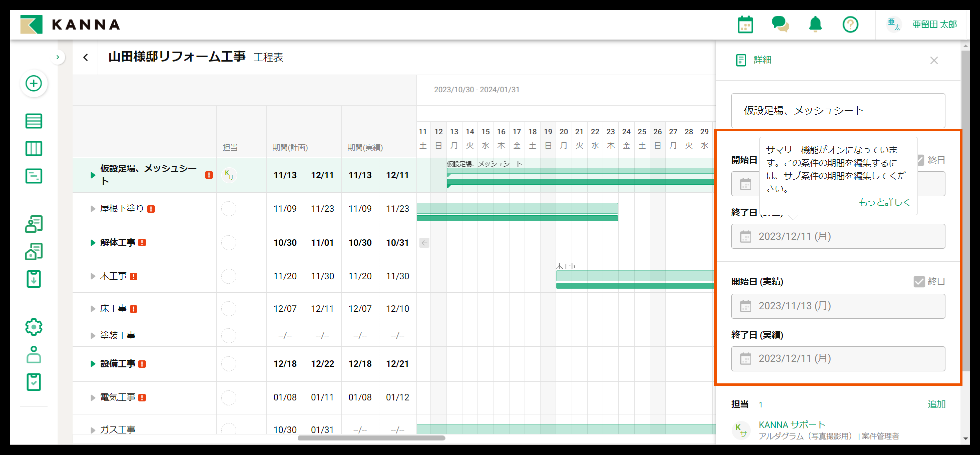Screen dimensions: 980x455
Task: Click the board columns sidebar icon
Action: point(34,148)
